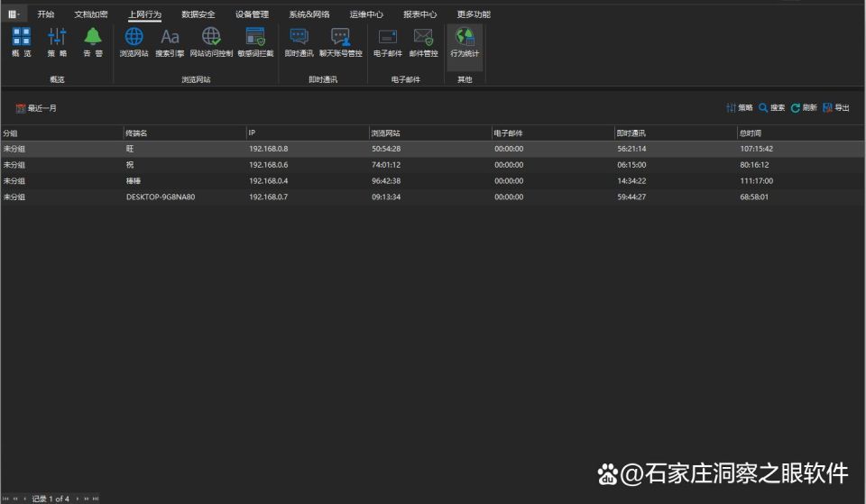
Task: Switch to the 文档加密 tab
Action: tap(91, 14)
